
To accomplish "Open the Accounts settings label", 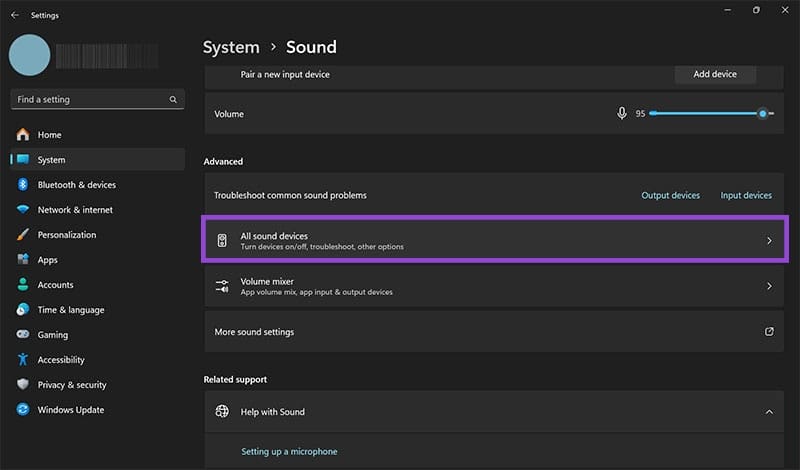I will [55, 285].
